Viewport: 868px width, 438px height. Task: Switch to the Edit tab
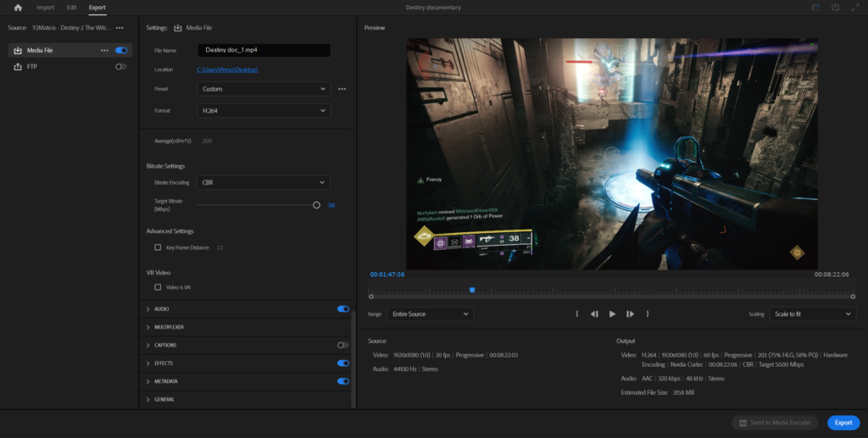click(x=71, y=8)
